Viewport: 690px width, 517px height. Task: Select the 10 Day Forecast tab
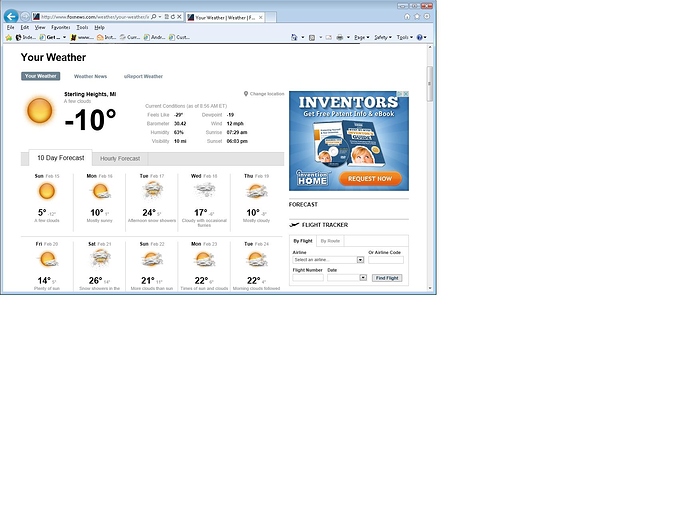pos(61,158)
